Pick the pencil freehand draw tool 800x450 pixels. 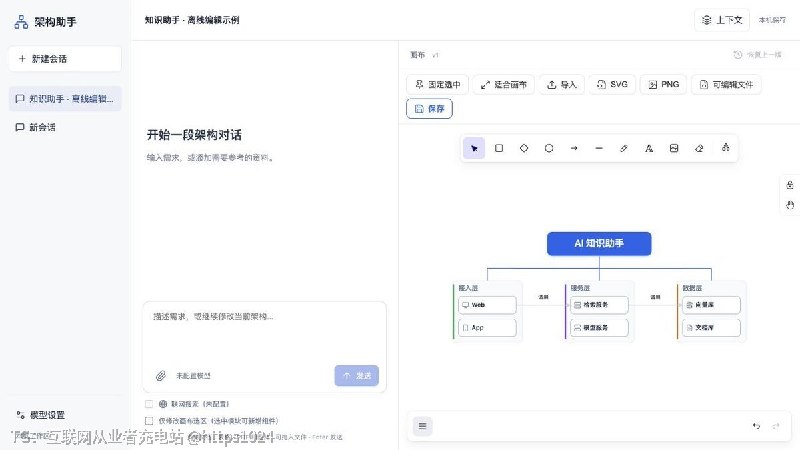[624, 148]
